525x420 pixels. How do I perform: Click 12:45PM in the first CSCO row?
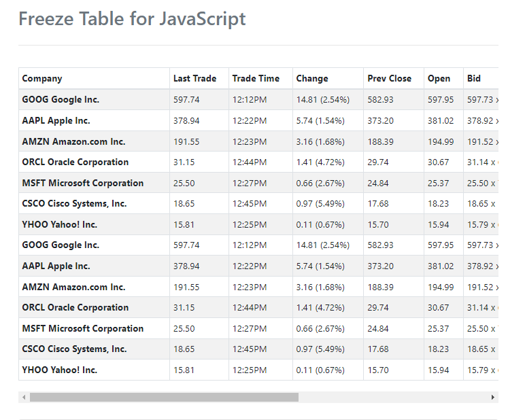[250, 204]
